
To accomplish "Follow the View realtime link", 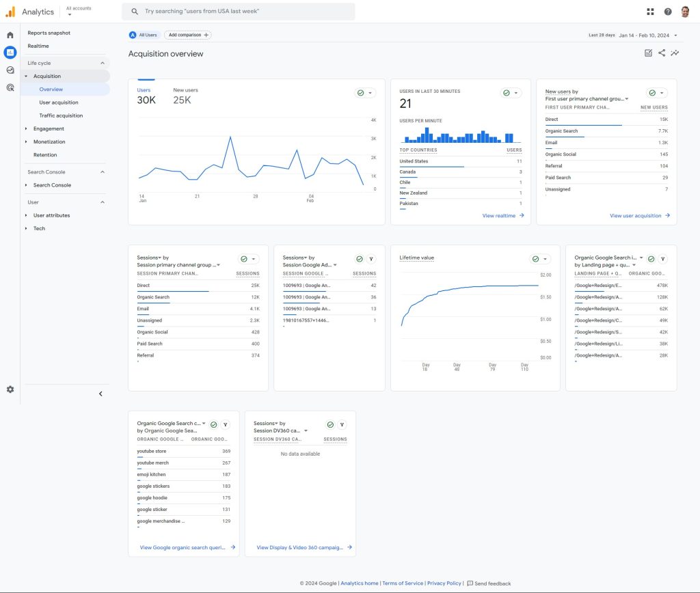I will pyautogui.click(x=503, y=215).
